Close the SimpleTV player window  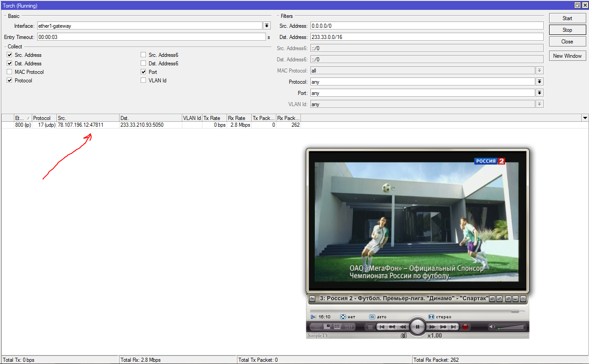click(x=523, y=299)
